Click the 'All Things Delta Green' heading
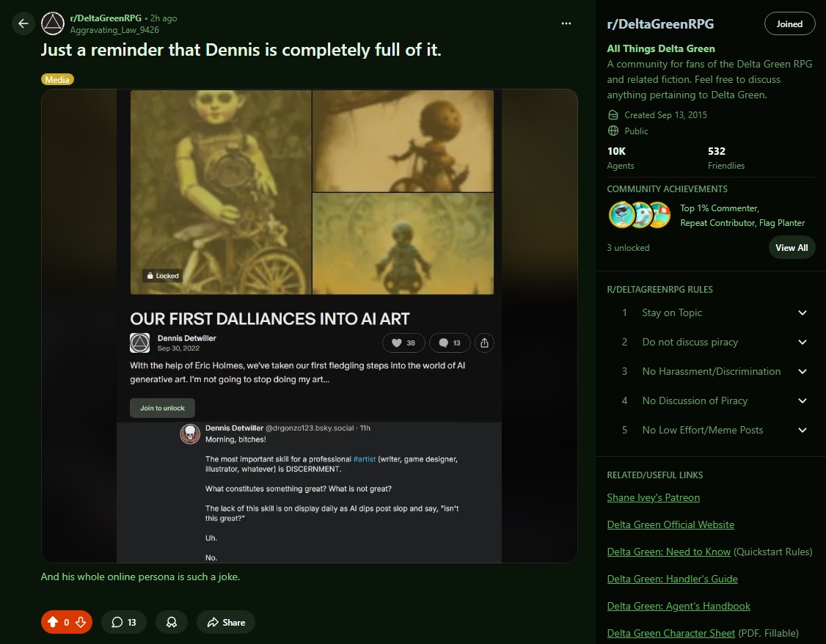 [661, 48]
